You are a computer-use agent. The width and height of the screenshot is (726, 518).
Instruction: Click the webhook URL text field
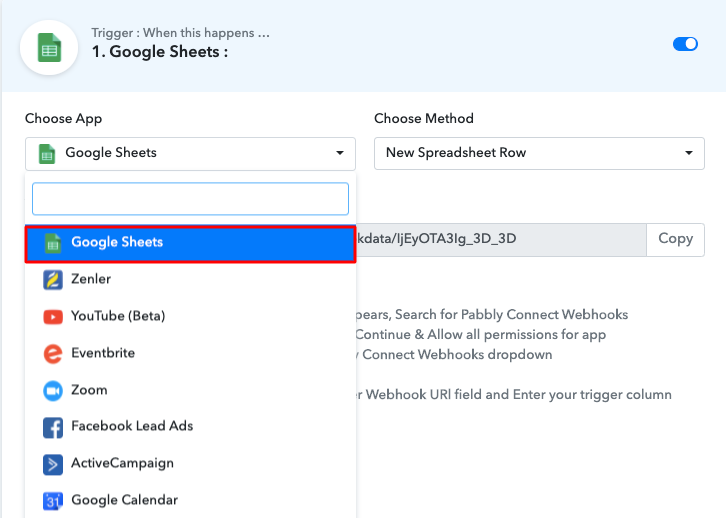point(501,239)
